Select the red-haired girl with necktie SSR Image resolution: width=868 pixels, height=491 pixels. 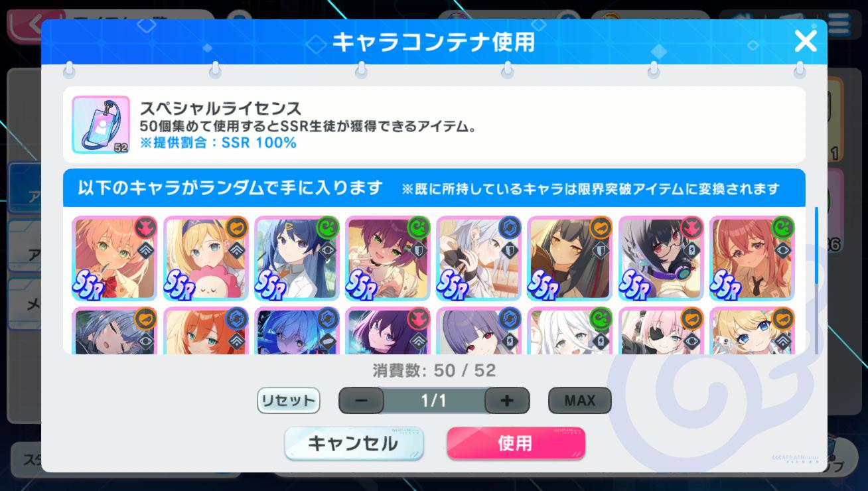pyautogui.click(x=752, y=258)
